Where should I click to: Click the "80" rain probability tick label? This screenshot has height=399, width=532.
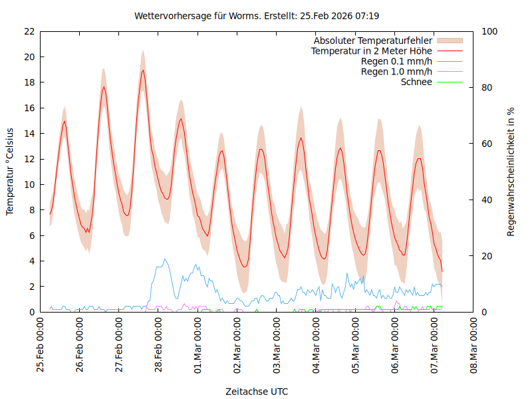tap(486, 87)
